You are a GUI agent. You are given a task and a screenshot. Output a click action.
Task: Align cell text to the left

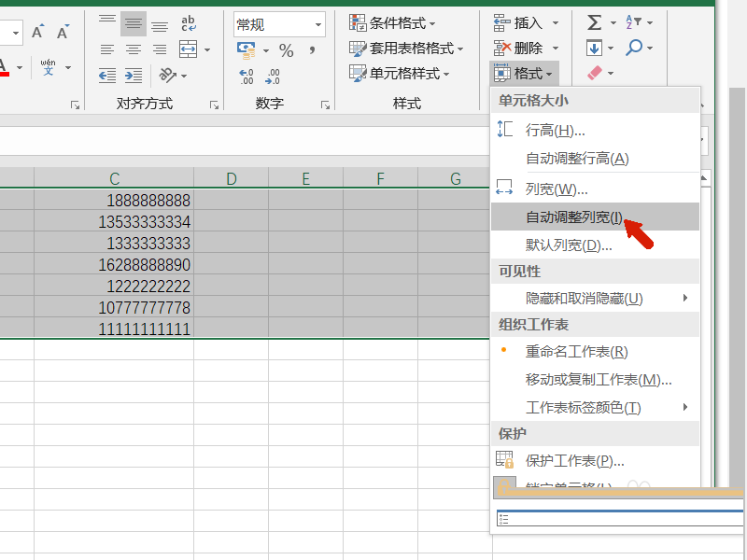coord(107,49)
